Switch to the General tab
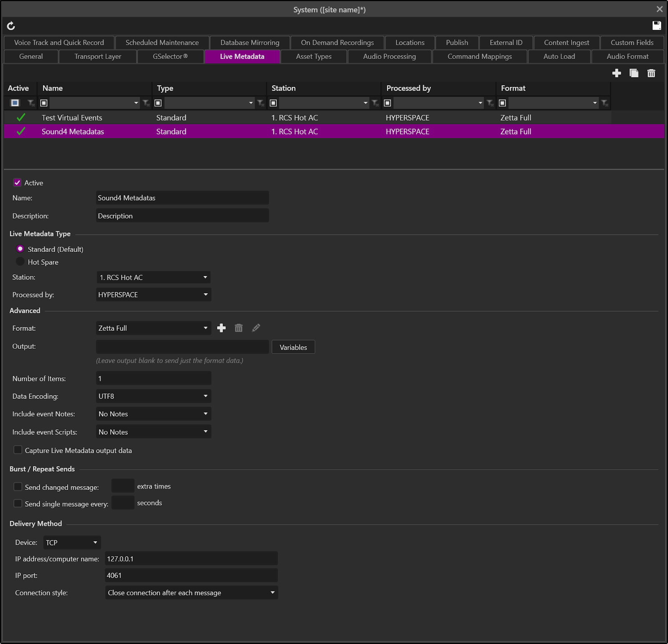The image size is (668, 644). [31, 56]
